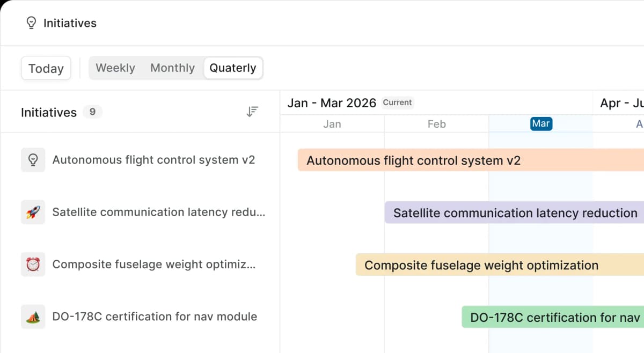Click the Initiatives lightbulb icon in the header

click(31, 23)
